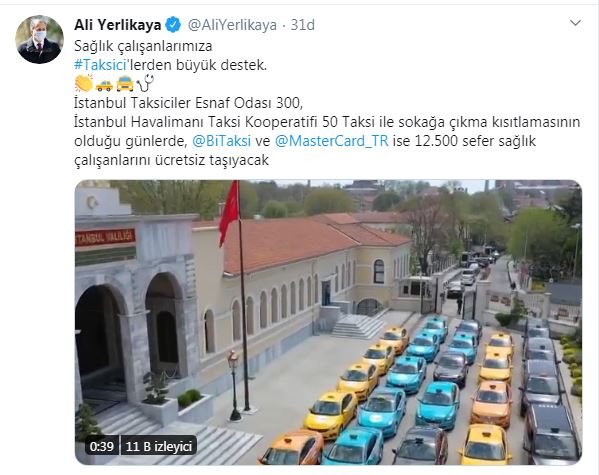Open Ali Yerlikaya's profile avatar
Screen dimensions: 599x475
pos(39,39)
